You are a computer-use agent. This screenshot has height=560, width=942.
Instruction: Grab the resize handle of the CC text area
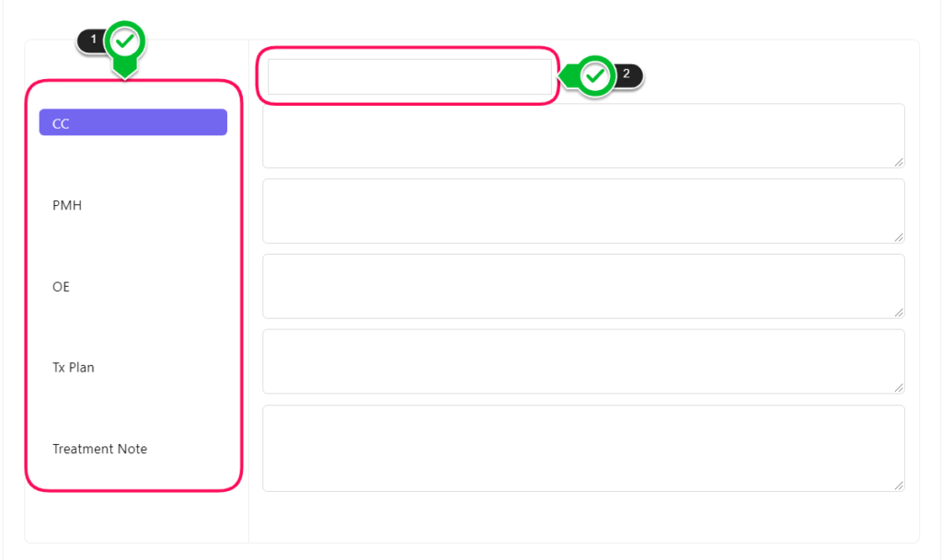(898, 162)
